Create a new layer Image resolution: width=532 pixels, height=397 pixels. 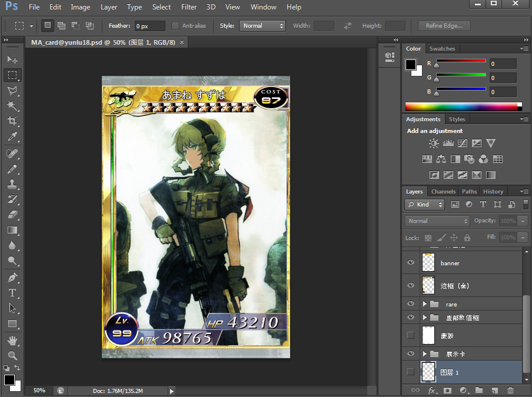coord(495,390)
